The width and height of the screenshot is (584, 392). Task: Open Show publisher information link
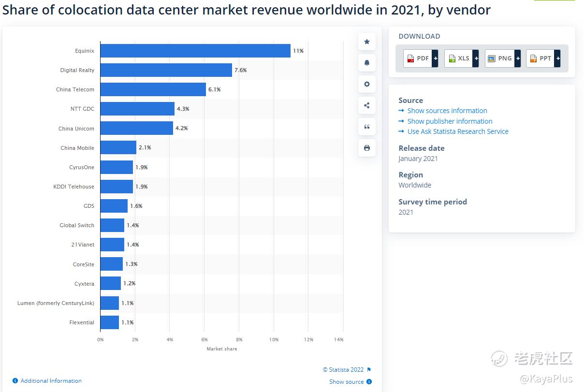coord(450,121)
